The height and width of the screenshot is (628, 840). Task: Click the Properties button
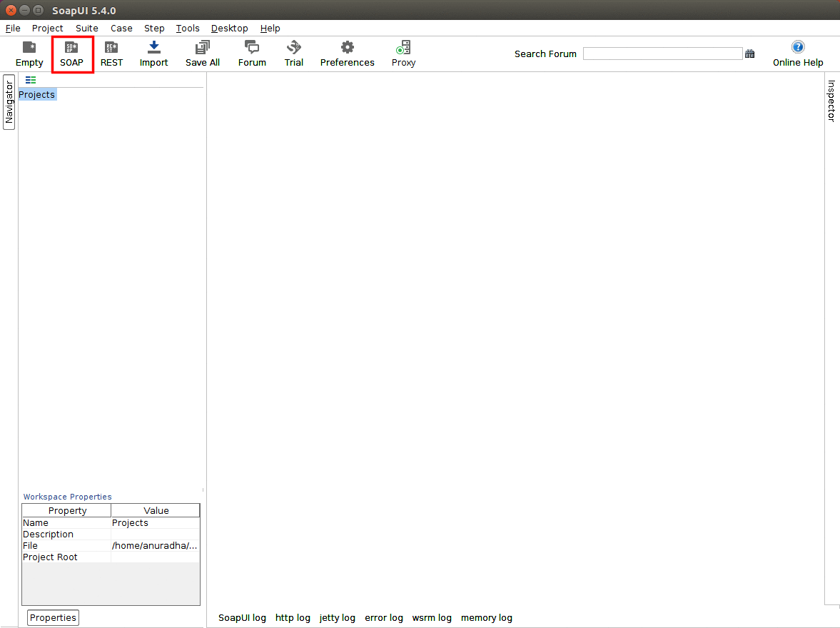(53, 618)
